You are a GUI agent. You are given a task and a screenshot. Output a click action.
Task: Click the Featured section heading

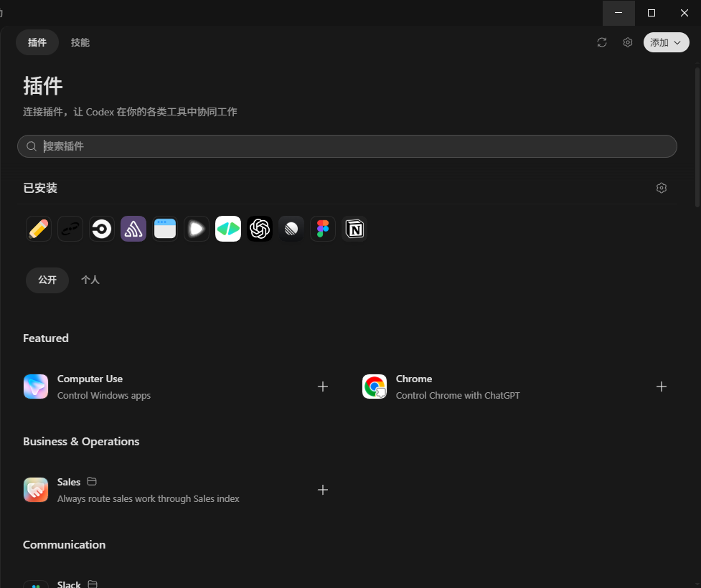[x=46, y=338]
